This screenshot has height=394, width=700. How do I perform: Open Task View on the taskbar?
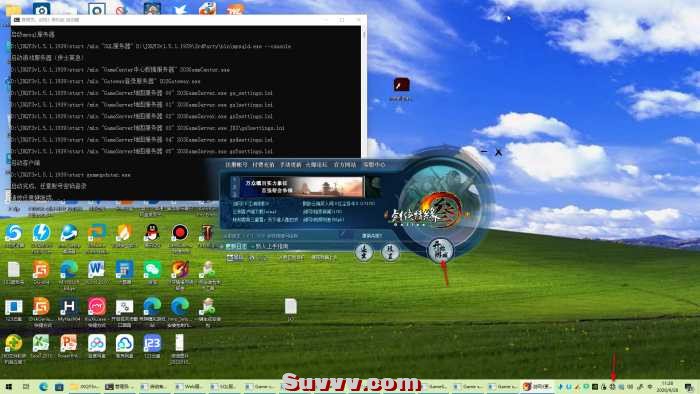point(26,387)
